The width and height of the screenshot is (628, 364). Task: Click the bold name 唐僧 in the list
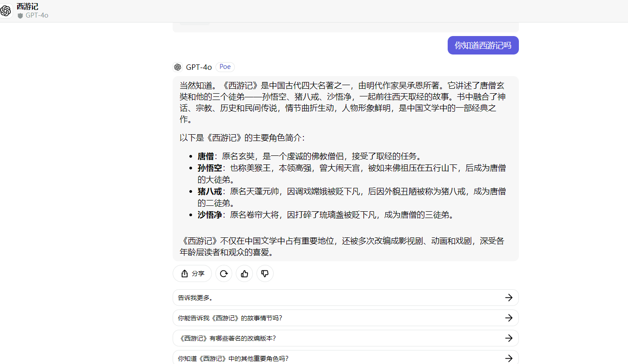coord(206,156)
